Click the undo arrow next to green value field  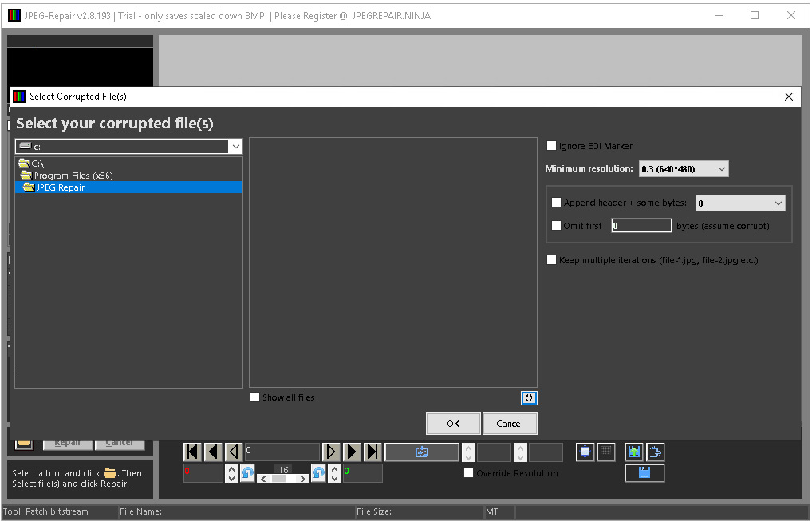click(x=318, y=473)
